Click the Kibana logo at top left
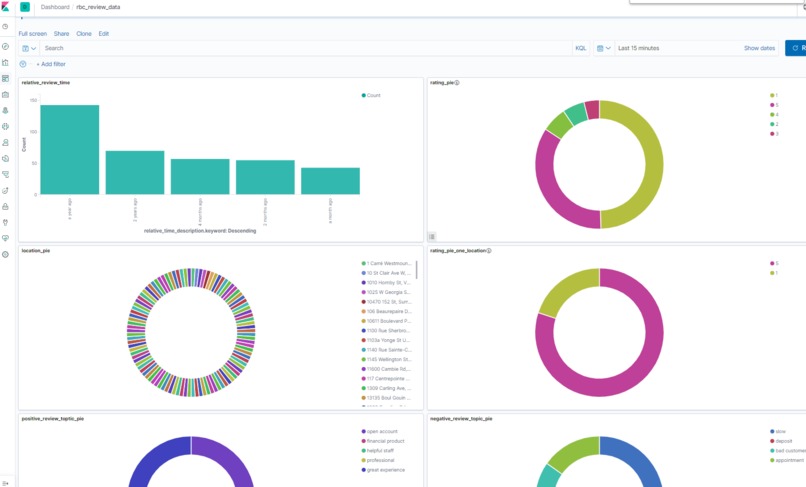Viewport: 806px width, 487px height. coord(5,7)
